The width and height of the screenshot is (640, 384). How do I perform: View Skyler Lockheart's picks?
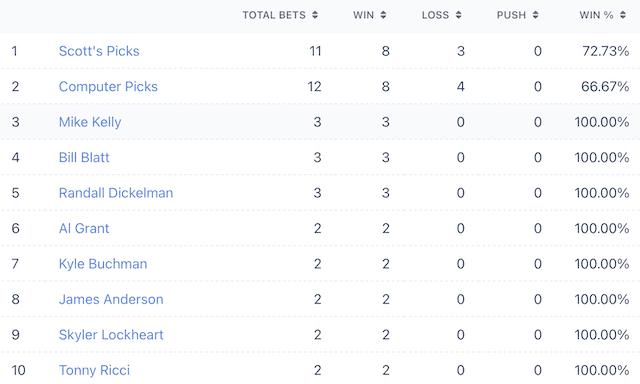111,335
